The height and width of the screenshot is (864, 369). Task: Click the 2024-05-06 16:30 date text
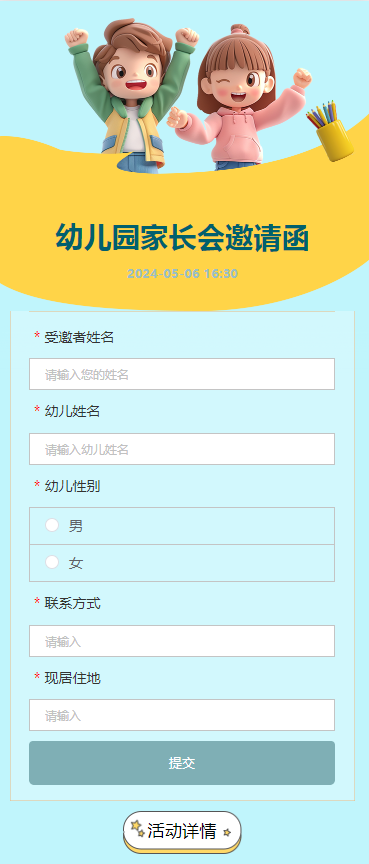pyautogui.click(x=182, y=273)
